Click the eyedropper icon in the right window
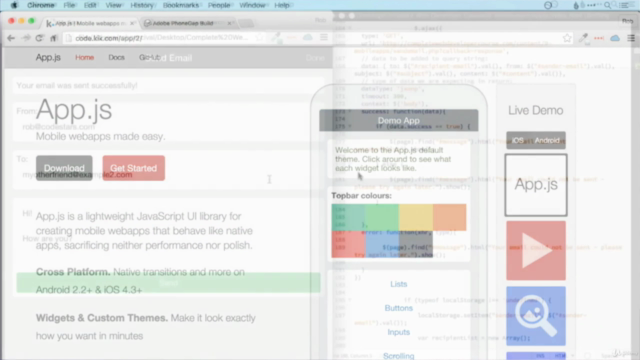Screen dimensions: 640x360 pos(583,38)
